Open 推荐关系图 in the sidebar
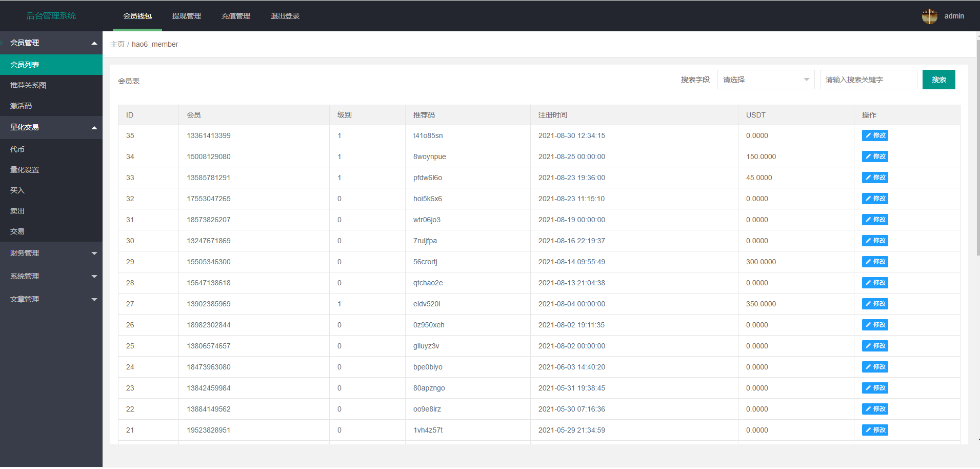Screen dimensions: 980x469 coord(28,85)
